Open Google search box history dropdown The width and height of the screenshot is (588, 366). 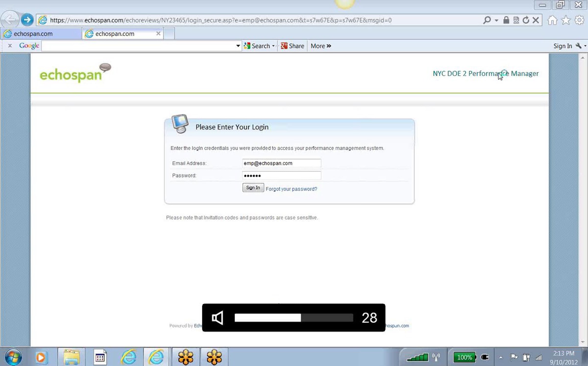(238, 46)
